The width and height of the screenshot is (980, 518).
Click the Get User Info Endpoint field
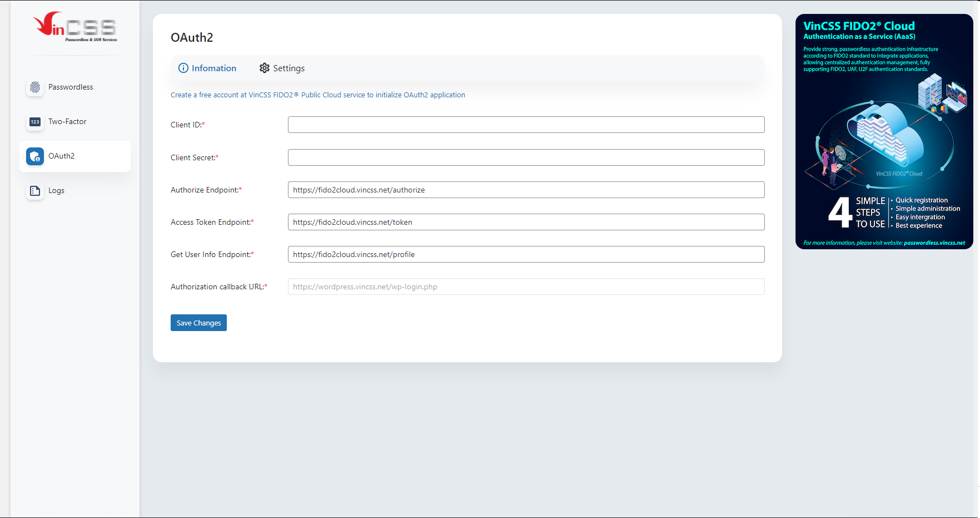(526, 254)
